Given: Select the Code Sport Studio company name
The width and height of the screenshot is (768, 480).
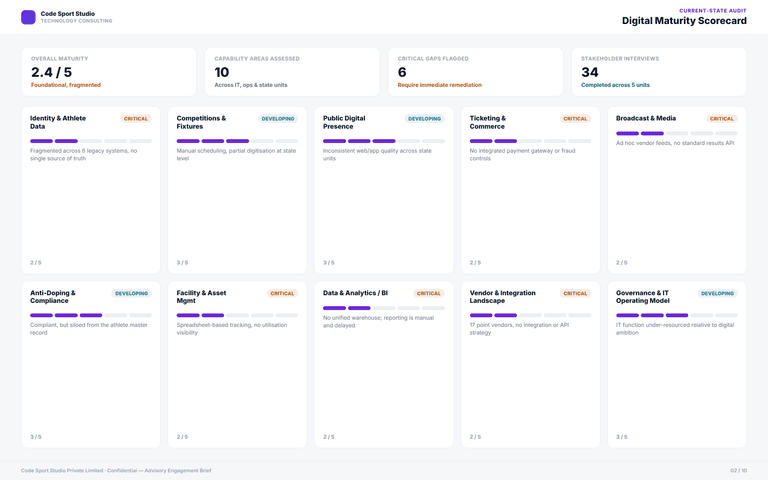Looking at the screenshot, I should pos(68,14).
